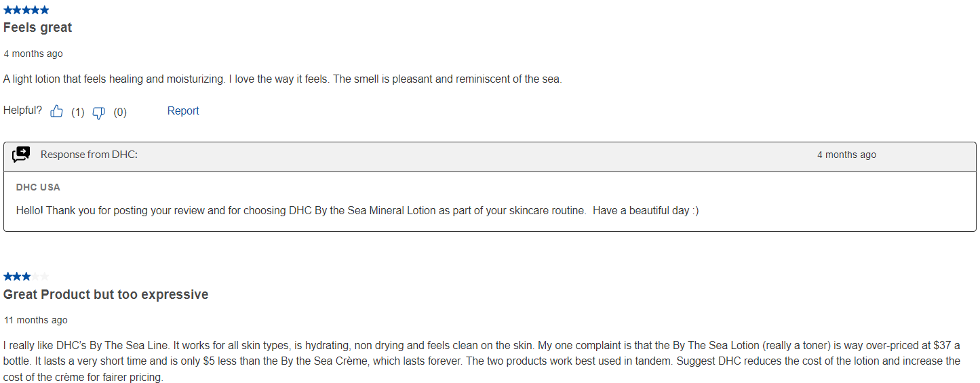Click the light lotion review body text
The width and height of the screenshot is (980, 383).
[x=283, y=79]
